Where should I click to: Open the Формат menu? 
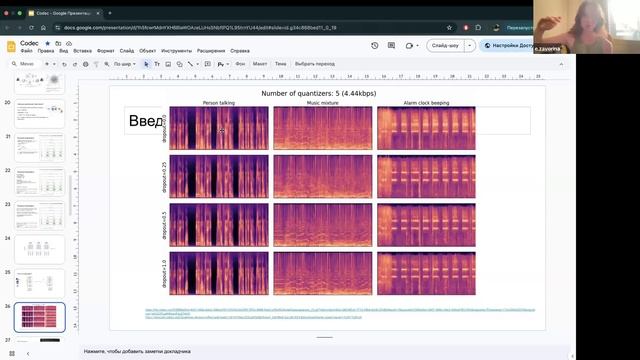tap(106, 51)
